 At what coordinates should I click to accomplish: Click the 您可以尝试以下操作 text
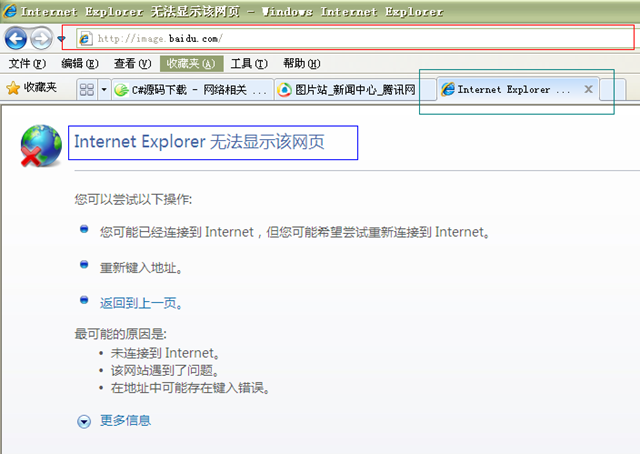133,199
